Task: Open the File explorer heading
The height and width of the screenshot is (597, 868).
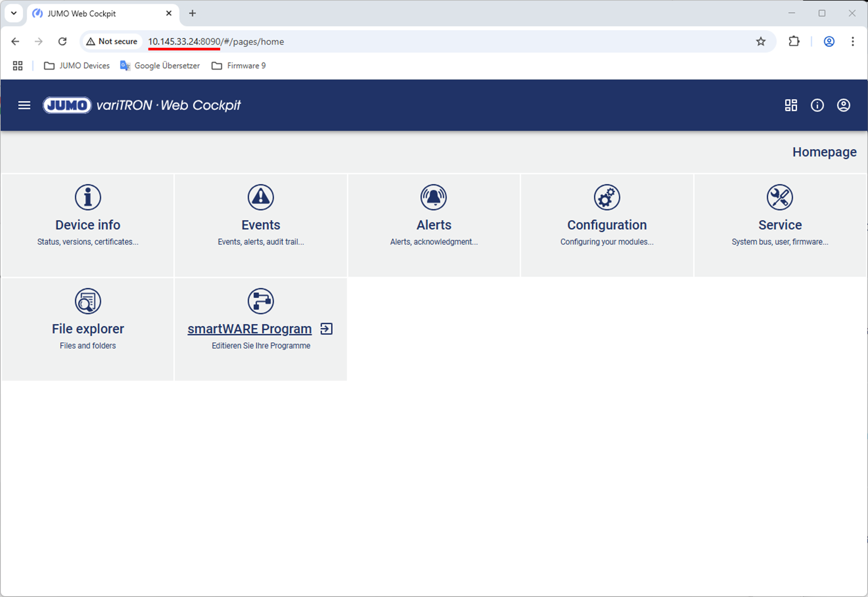Action: tap(88, 329)
